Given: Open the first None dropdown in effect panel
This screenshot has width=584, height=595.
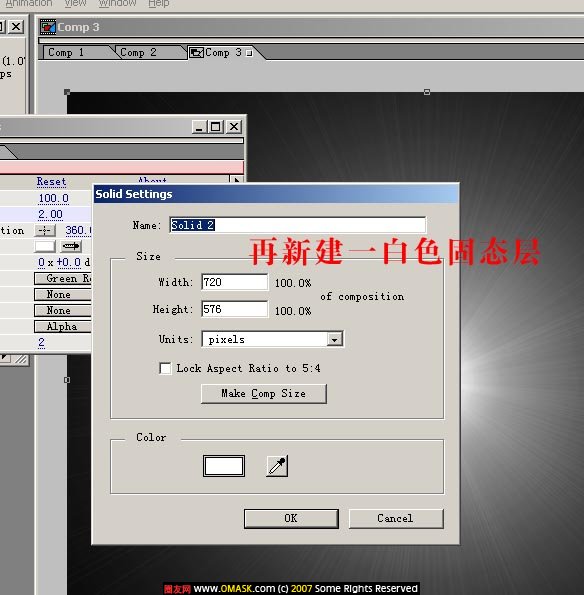Looking at the screenshot, I should tap(63, 294).
